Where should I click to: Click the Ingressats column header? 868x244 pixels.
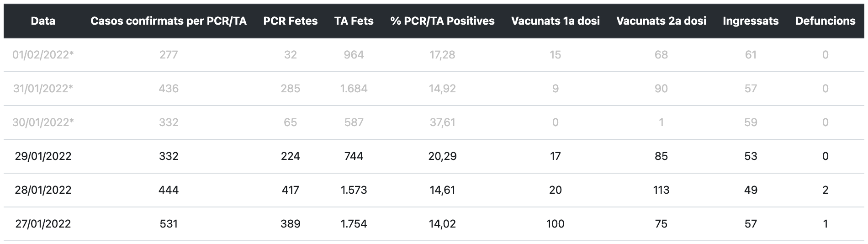tap(751, 21)
